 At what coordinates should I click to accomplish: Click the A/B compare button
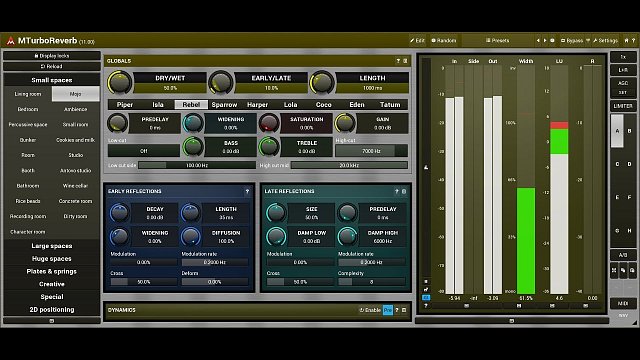coord(623,255)
